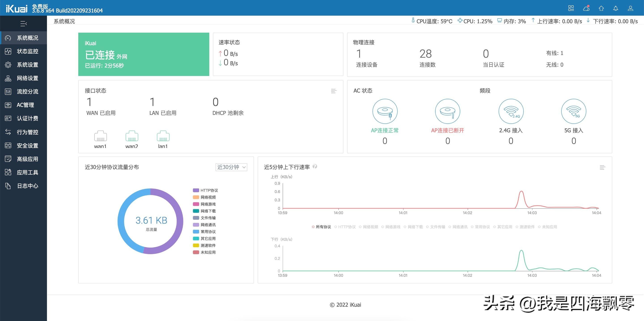
Task: Toggle 所有协议 series in chart legend
Action: click(x=321, y=227)
